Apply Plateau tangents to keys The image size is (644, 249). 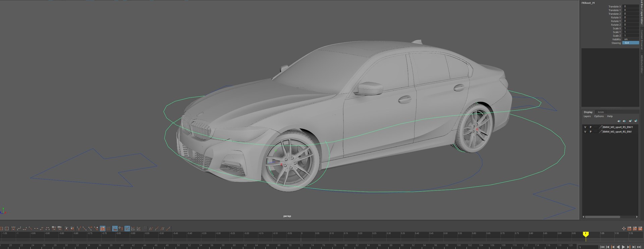(x=48, y=229)
